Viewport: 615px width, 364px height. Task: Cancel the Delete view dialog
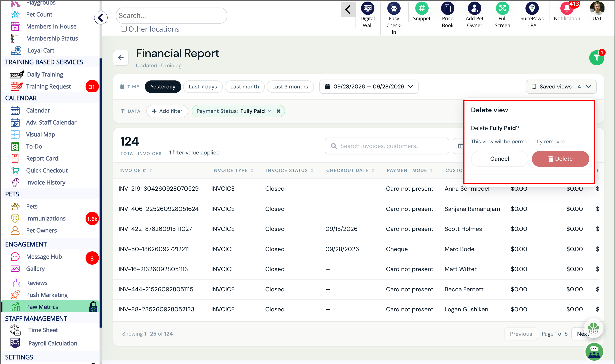coord(499,159)
